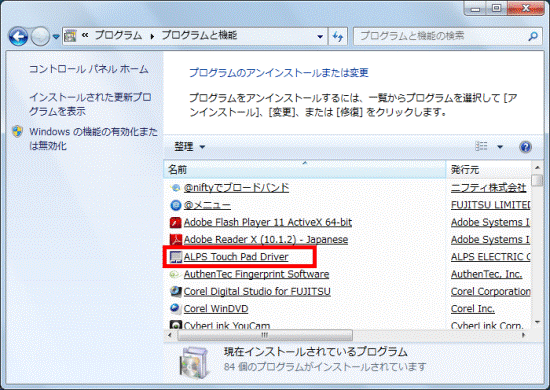Click the shield icon beside Windows の機能

point(17,132)
